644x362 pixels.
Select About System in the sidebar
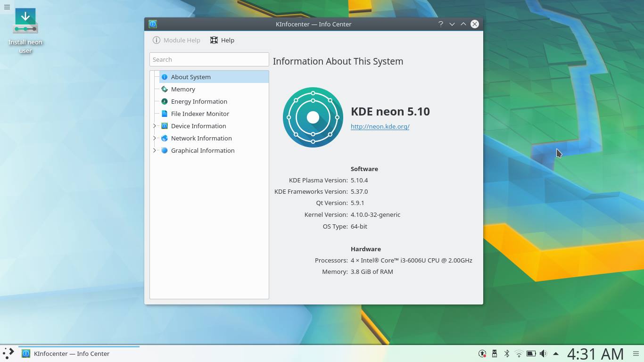click(x=214, y=77)
